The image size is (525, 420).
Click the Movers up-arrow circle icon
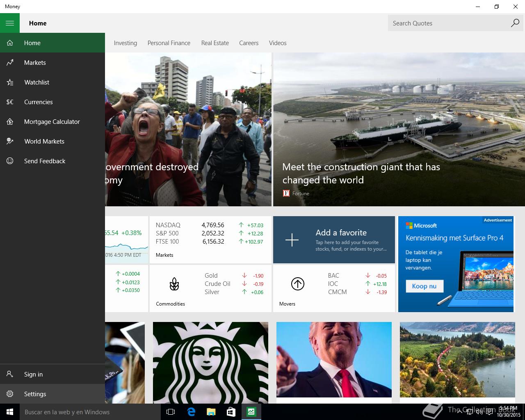(x=298, y=284)
